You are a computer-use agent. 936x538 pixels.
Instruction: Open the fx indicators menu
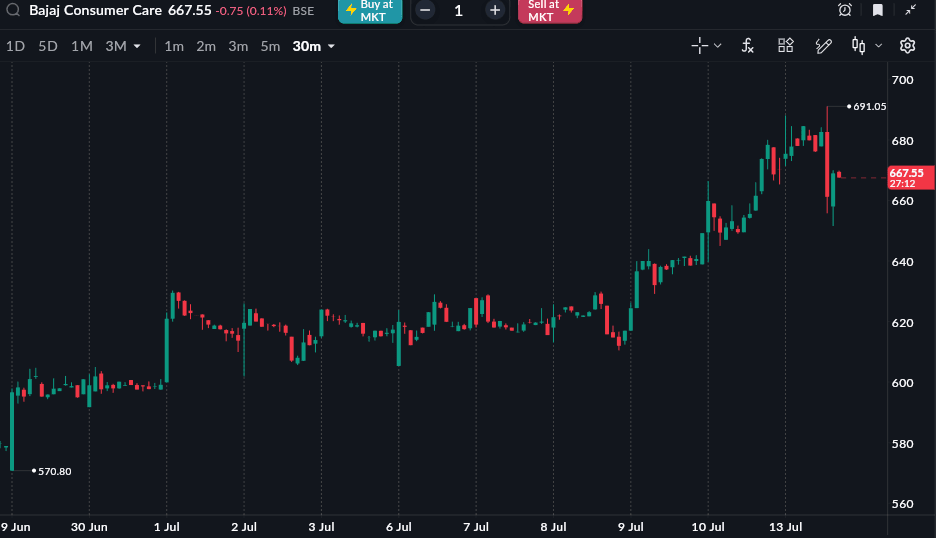(747, 45)
